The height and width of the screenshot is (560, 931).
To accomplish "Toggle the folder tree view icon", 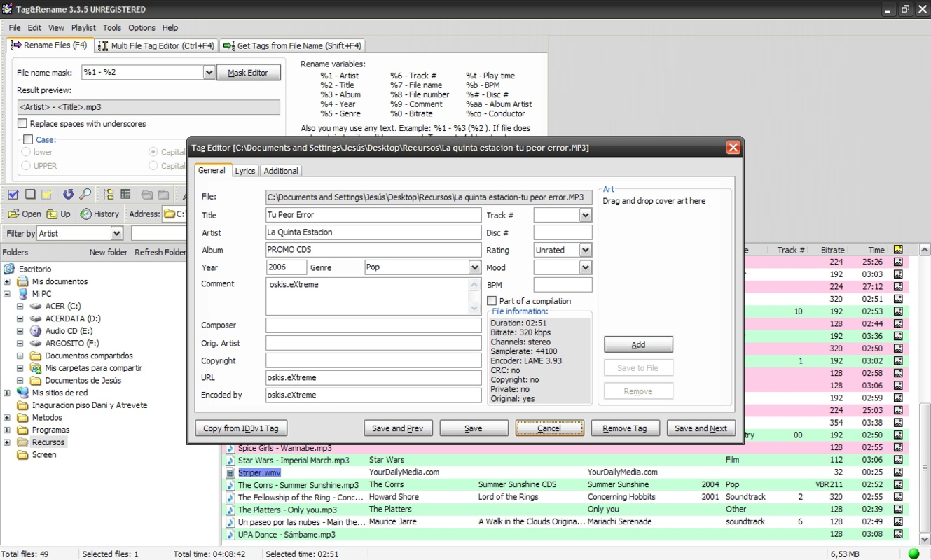I will (109, 194).
